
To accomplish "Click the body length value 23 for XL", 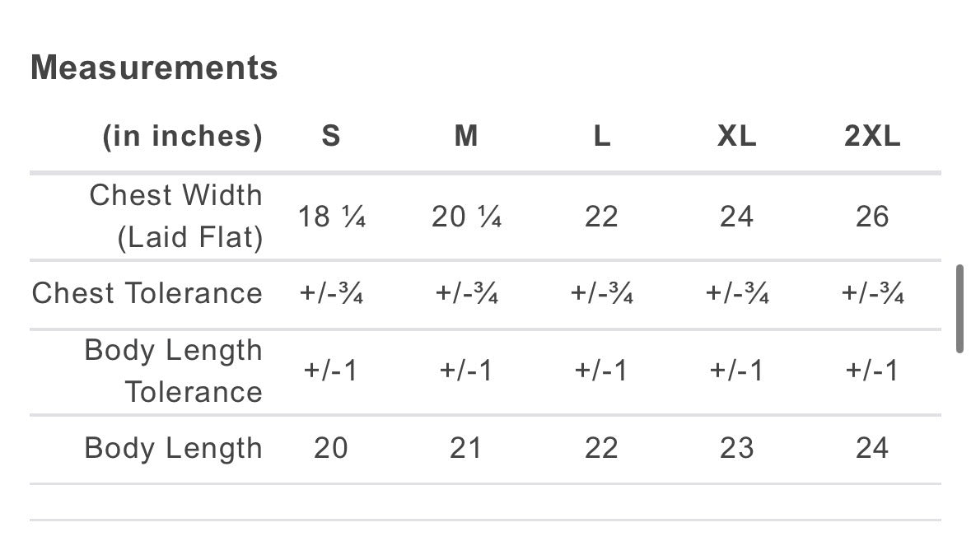I will click(x=736, y=448).
